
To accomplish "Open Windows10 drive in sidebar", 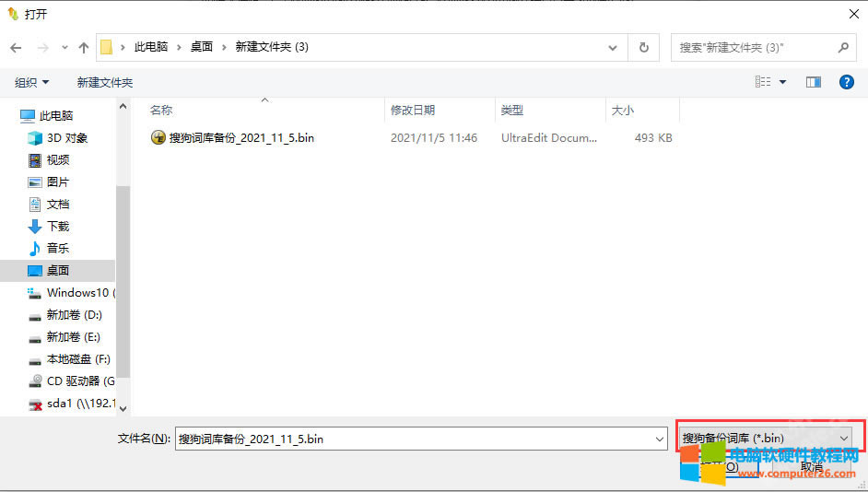I will click(x=71, y=293).
